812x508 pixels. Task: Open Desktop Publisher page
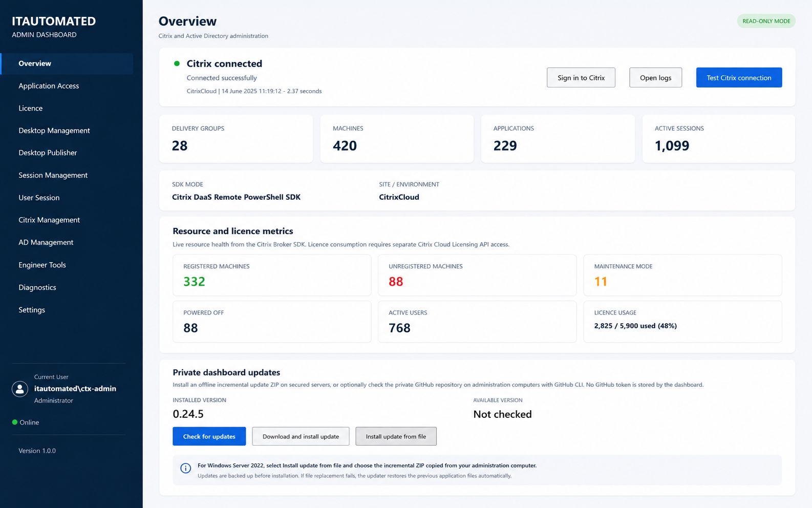(x=67, y=153)
